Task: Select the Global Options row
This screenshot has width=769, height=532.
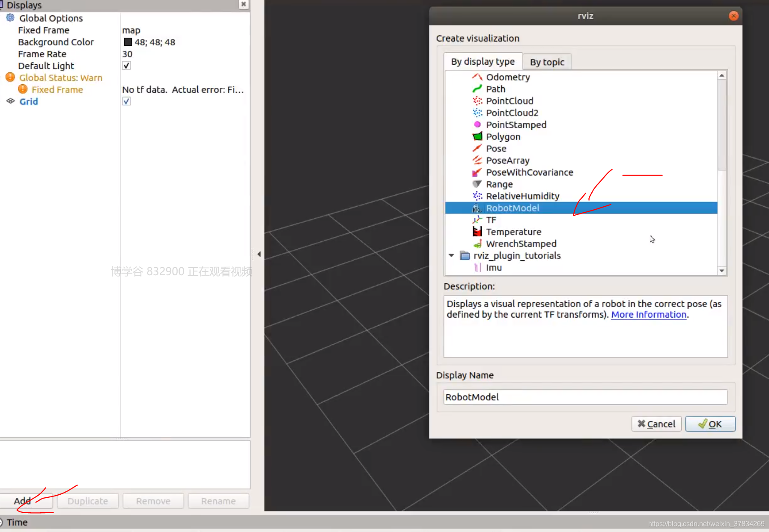Action: (x=125, y=18)
